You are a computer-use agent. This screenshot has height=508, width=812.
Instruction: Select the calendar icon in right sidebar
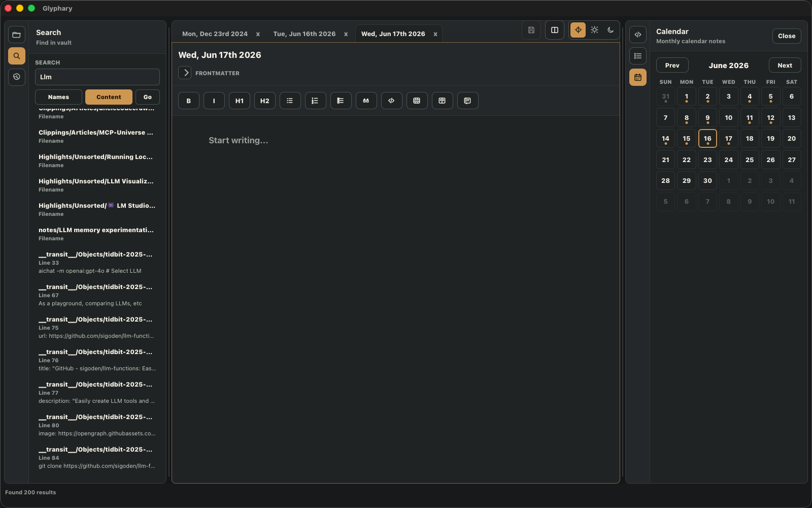[638, 77]
